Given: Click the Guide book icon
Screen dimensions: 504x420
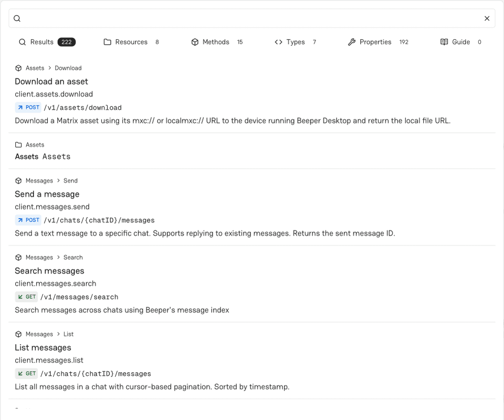Looking at the screenshot, I should click(x=444, y=42).
